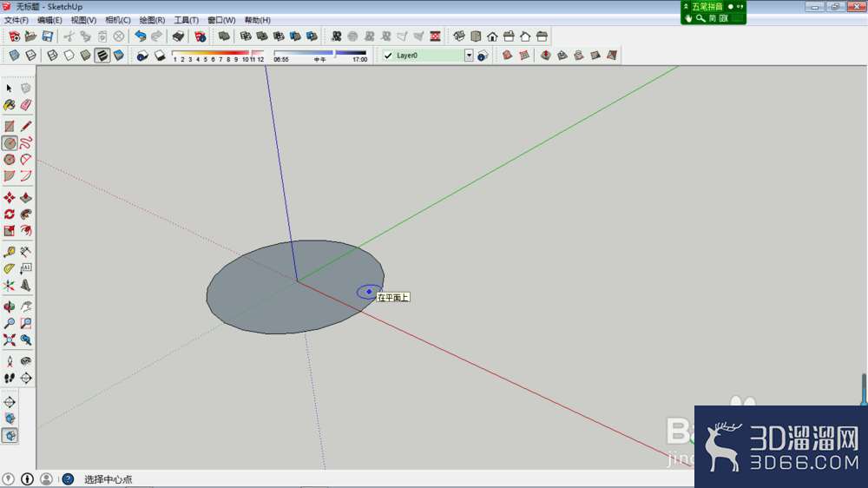Select the Protractor tool
868x488 pixels.
click(x=10, y=268)
